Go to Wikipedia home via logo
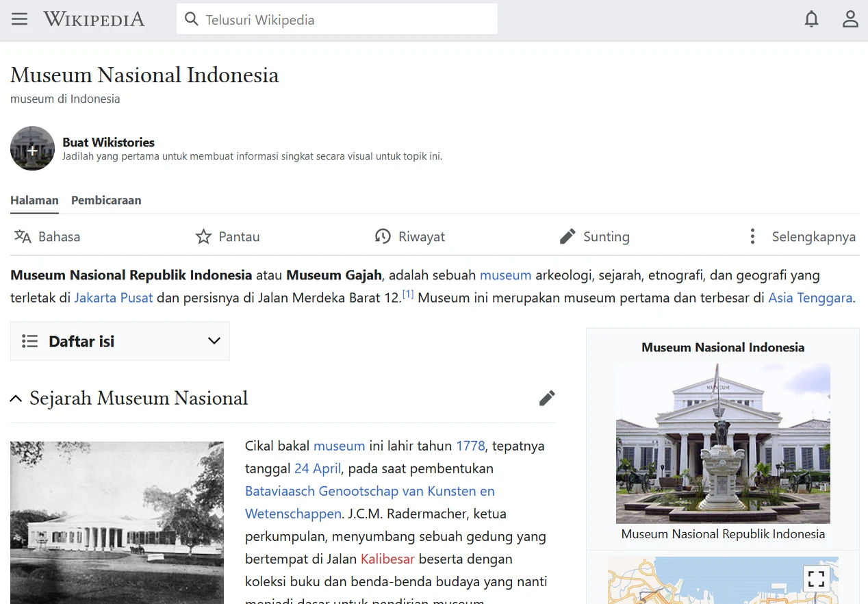 click(x=94, y=19)
